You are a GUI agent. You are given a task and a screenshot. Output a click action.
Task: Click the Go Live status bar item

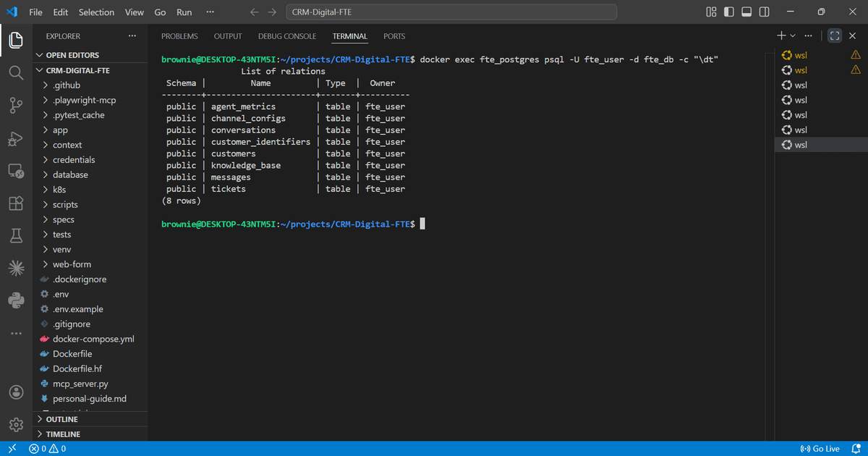[820, 448]
